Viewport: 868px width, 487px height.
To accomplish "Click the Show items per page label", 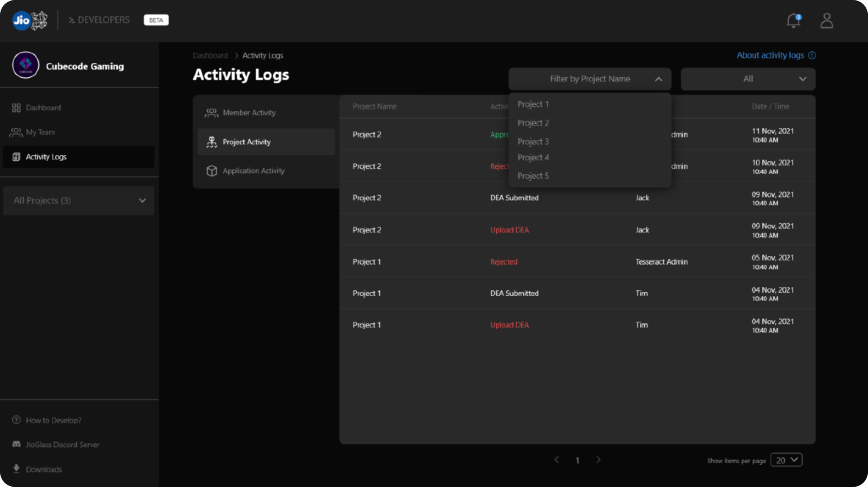I will (736, 461).
